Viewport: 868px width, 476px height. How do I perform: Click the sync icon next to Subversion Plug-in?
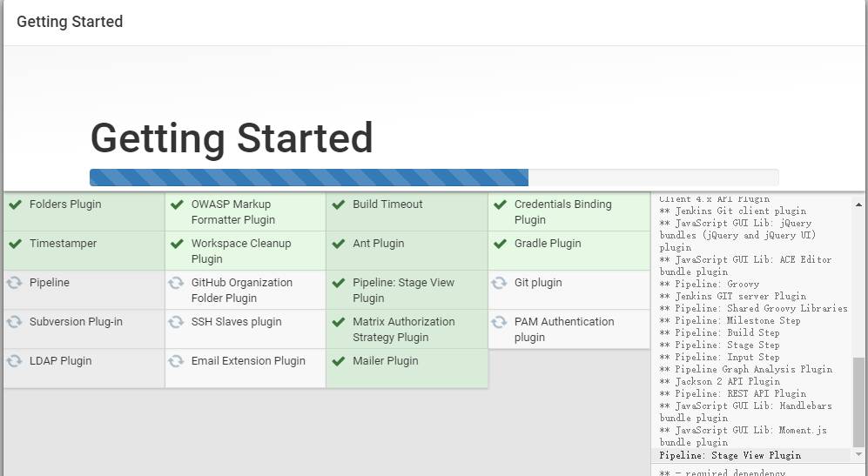point(15,322)
